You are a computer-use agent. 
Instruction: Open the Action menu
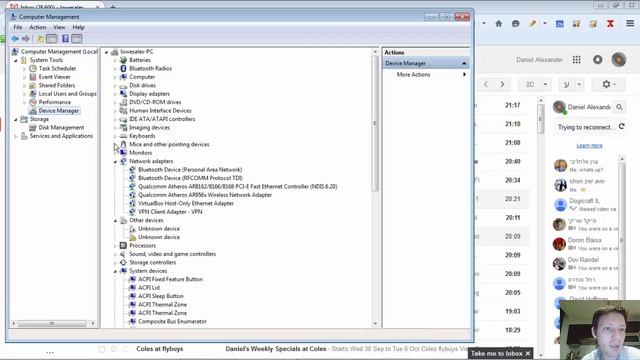tap(38, 27)
